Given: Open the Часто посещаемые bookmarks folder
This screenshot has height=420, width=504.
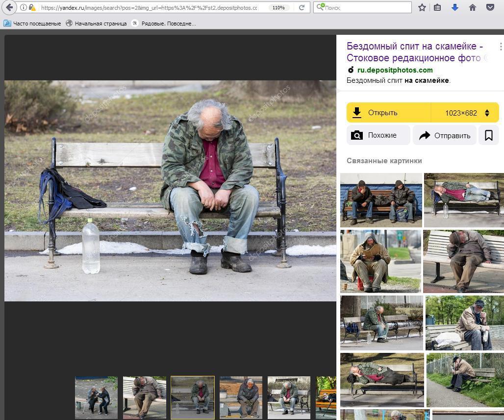Looking at the screenshot, I should [32, 24].
